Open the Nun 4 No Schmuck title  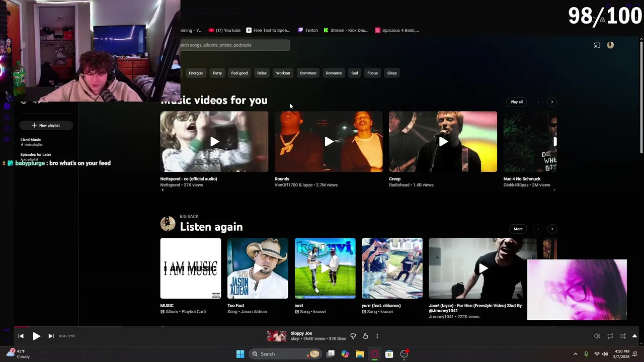522,179
